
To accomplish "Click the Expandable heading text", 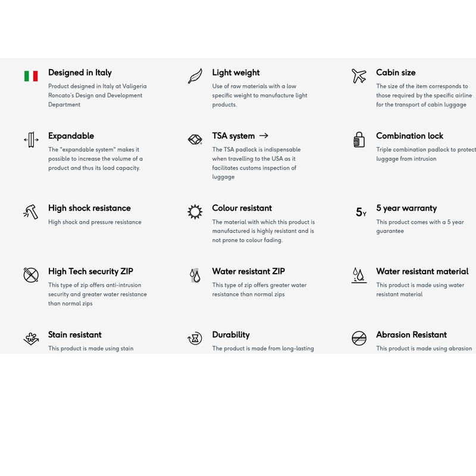I will pos(71,136).
